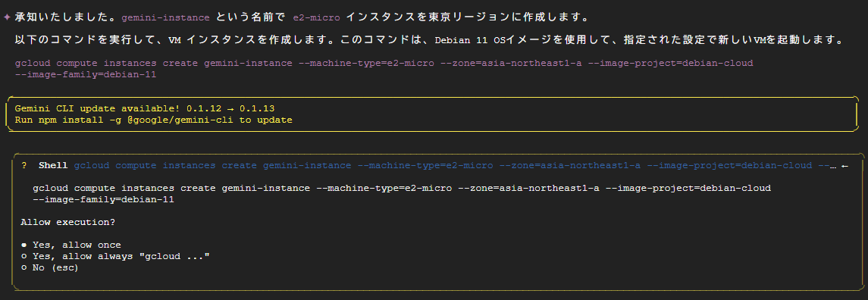Click the white "--image-family=debian-11" line in Shell box
This screenshot has height=300, width=868.
[x=104, y=199]
